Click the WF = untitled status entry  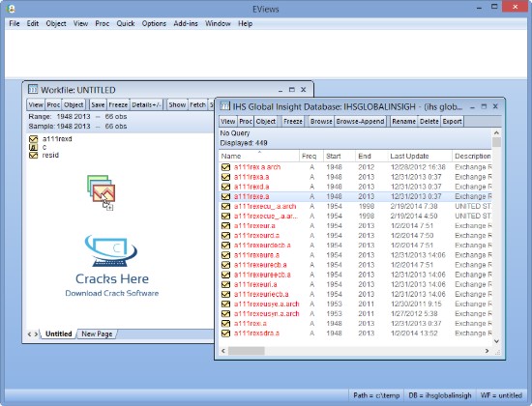coord(501,395)
